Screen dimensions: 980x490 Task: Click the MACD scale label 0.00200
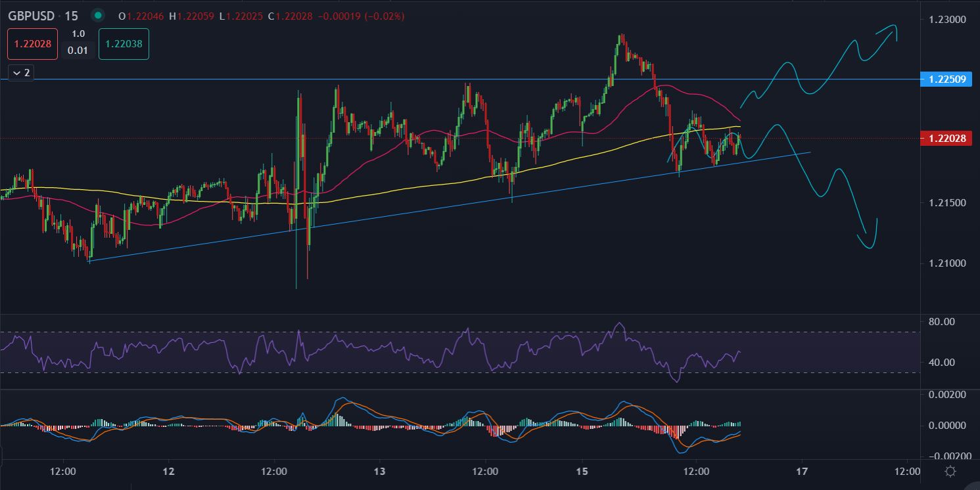947,395
